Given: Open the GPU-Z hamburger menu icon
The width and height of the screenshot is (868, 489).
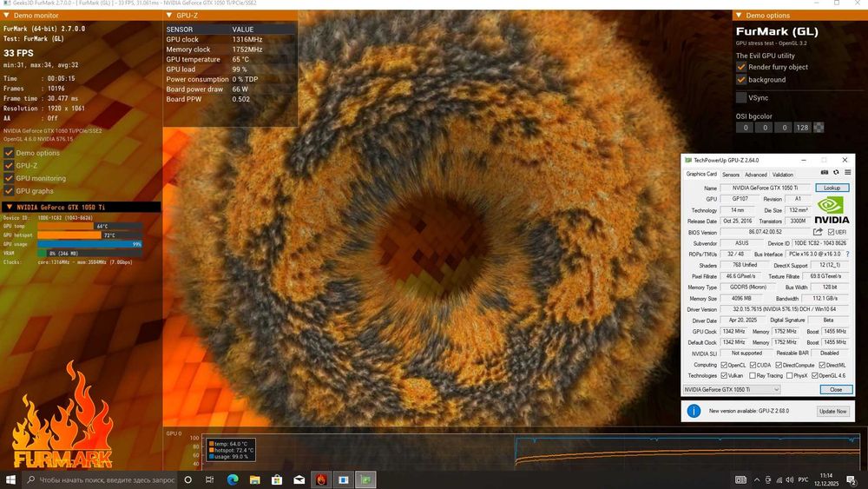Looking at the screenshot, I should tap(847, 173).
